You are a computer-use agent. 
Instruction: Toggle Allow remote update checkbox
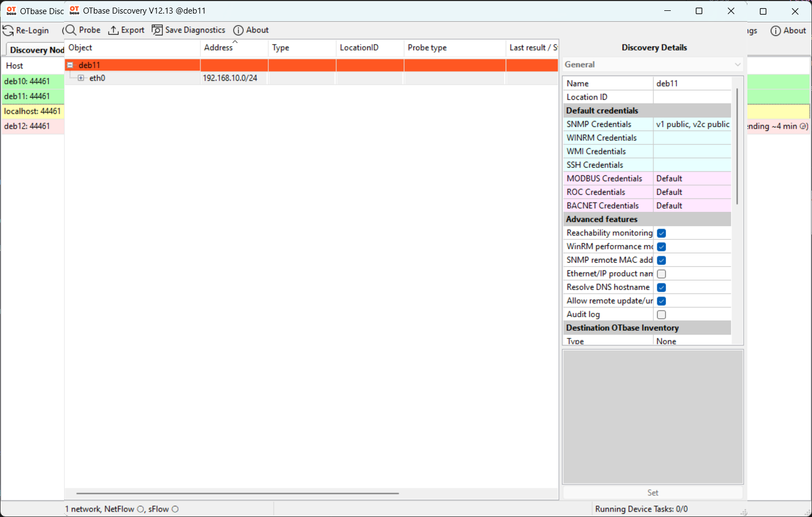click(662, 301)
